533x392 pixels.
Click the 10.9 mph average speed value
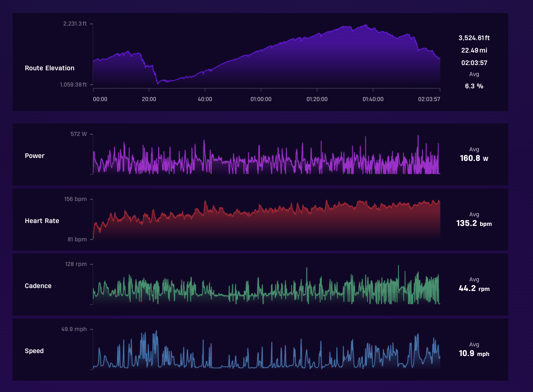[474, 353]
